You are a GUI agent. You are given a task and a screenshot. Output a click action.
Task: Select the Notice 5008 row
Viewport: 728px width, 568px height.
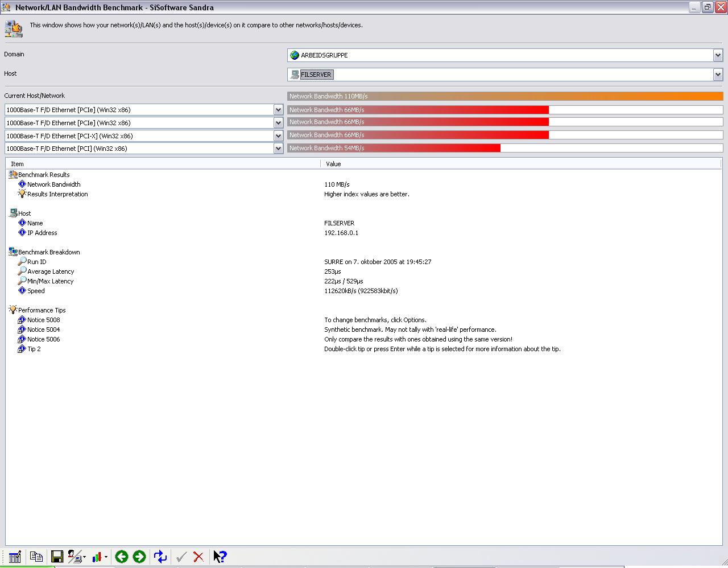[364, 320]
